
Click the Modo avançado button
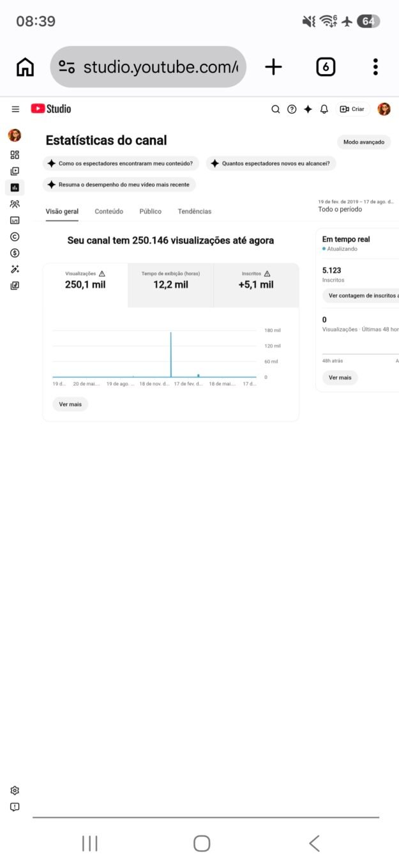tap(364, 142)
